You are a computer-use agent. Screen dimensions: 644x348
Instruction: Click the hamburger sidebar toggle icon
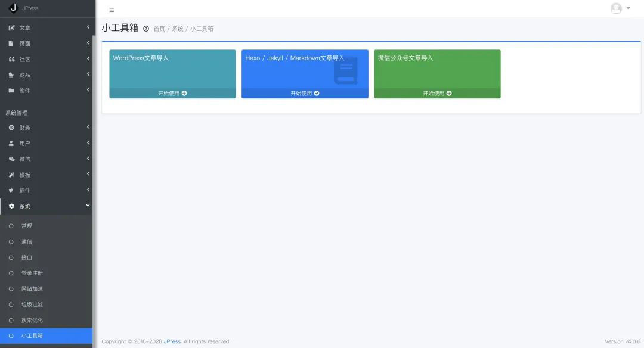pyautogui.click(x=112, y=10)
